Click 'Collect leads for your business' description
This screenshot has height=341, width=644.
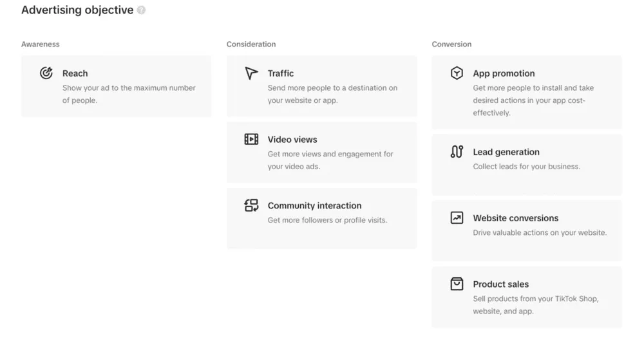click(x=526, y=167)
